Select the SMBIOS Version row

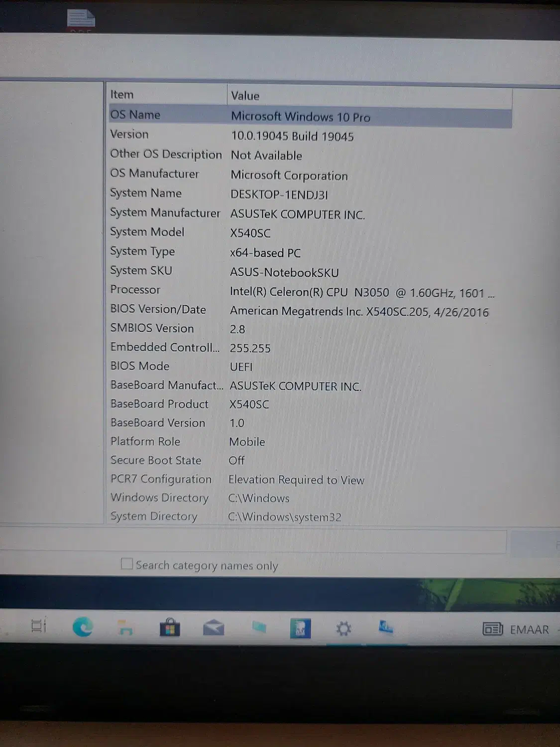coord(310,329)
